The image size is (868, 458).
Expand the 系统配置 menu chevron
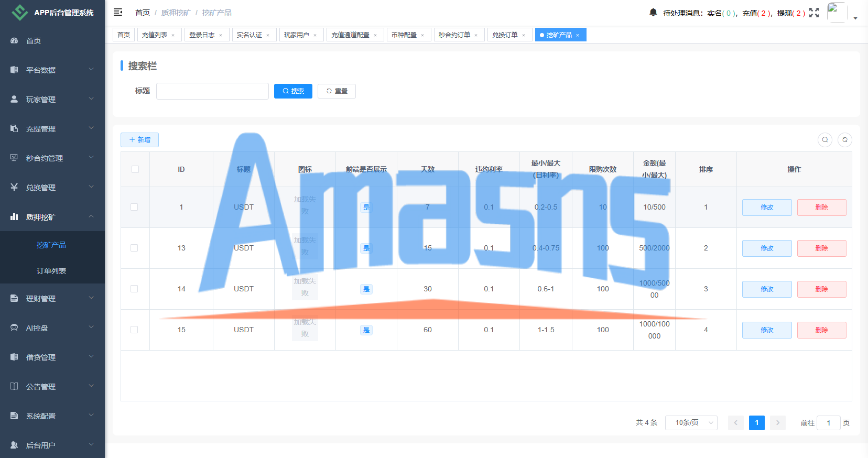click(x=91, y=415)
